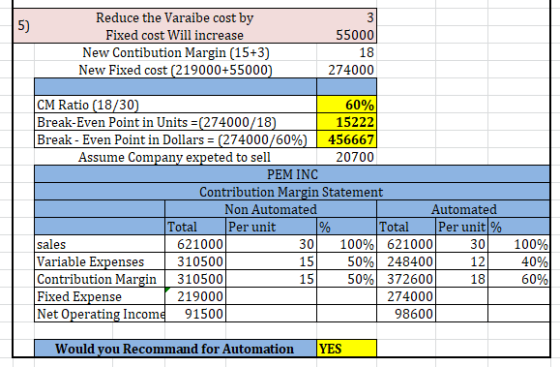Viewport: 560px width, 367px height.
Task: Select the '%' header under Non Automated
Action: click(x=346, y=227)
